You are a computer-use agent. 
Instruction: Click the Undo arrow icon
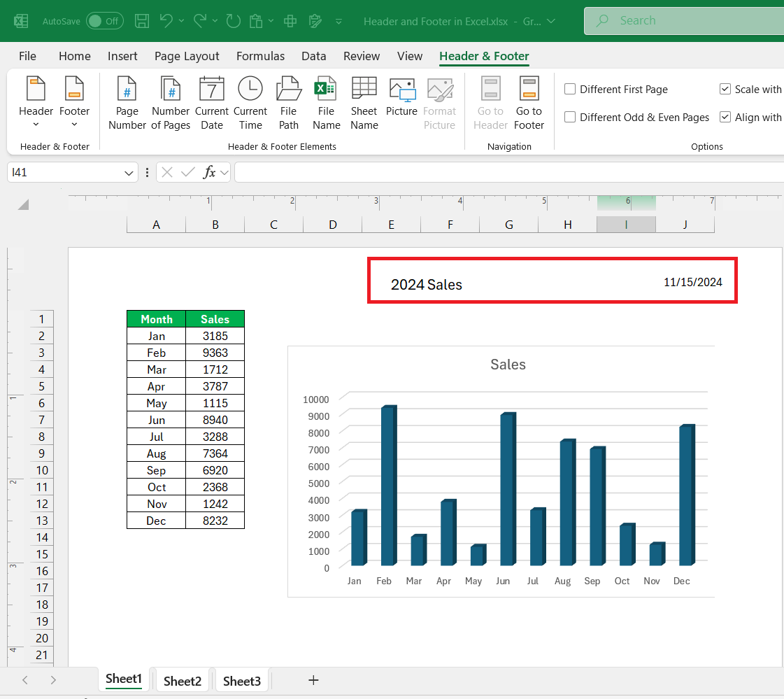[x=166, y=20]
